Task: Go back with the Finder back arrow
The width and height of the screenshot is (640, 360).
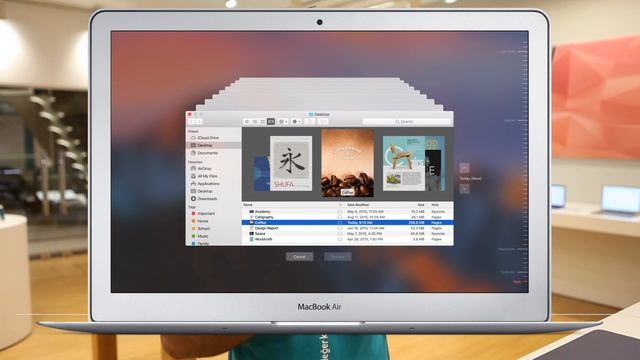Action: pos(191,122)
